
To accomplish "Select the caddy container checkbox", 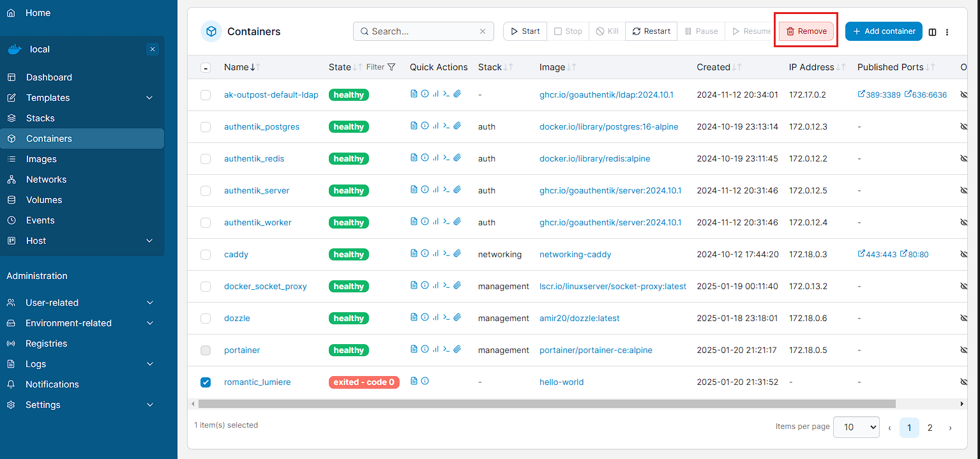I will click(206, 255).
